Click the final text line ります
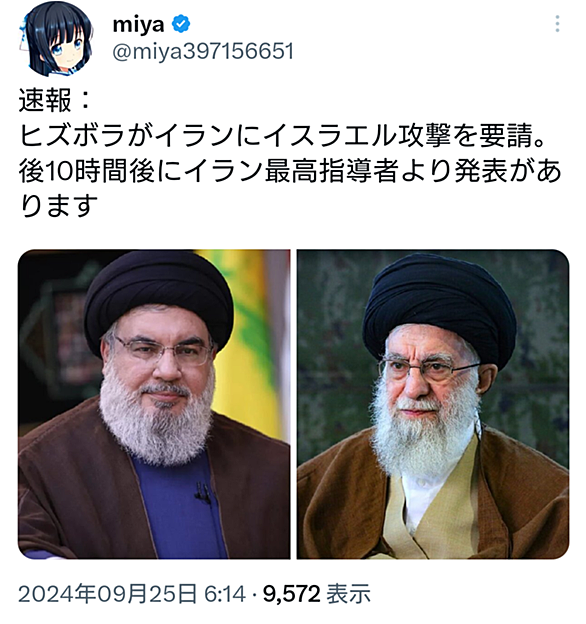The height and width of the screenshot is (624, 586). coord(58,206)
